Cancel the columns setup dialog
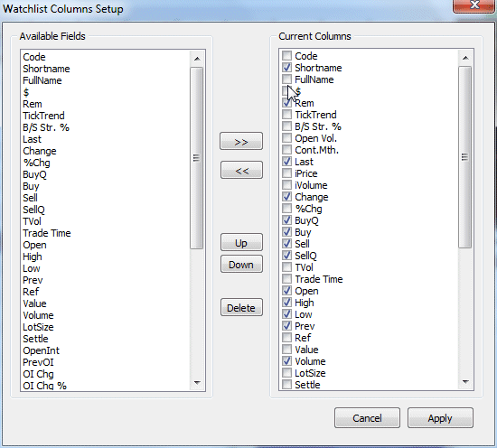This screenshot has height=448, width=497. click(x=367, y=418)
